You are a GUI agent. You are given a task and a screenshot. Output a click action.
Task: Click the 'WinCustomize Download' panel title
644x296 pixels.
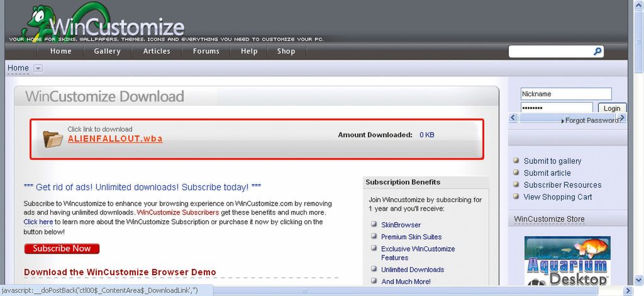point(104,96)
